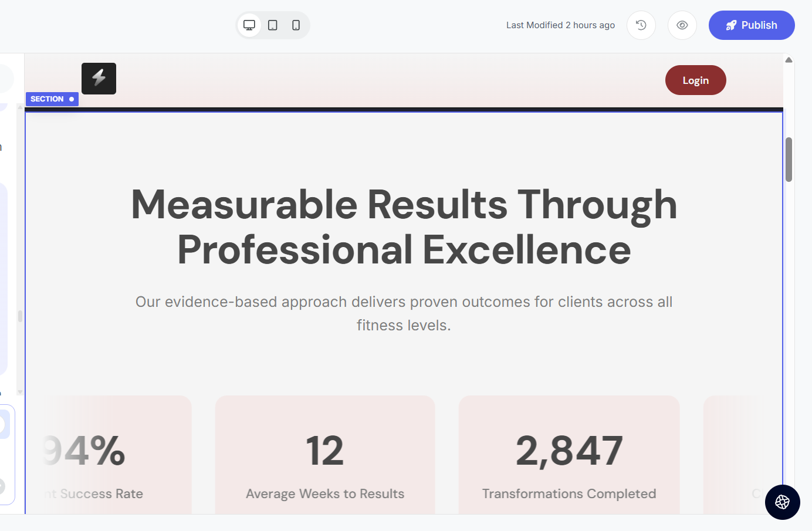Image resolution: width=812 pixels, height=531 pixels.
Task: Click the Publish button
Action: pos(751,25)
